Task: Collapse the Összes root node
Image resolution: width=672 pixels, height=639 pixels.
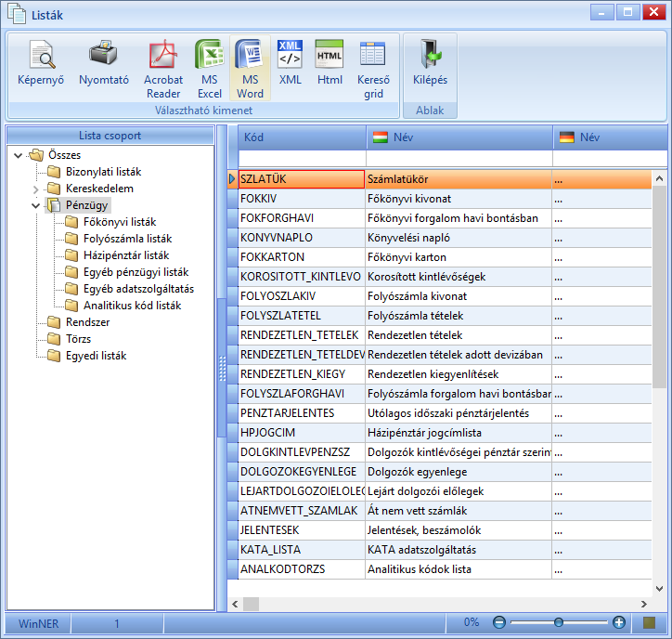Action: click(x=18, y=155)
